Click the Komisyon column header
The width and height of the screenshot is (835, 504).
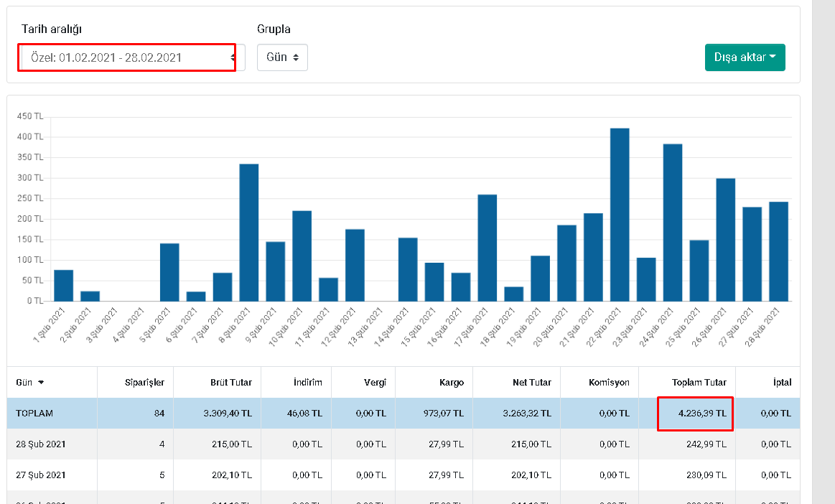tap(609, 383)
